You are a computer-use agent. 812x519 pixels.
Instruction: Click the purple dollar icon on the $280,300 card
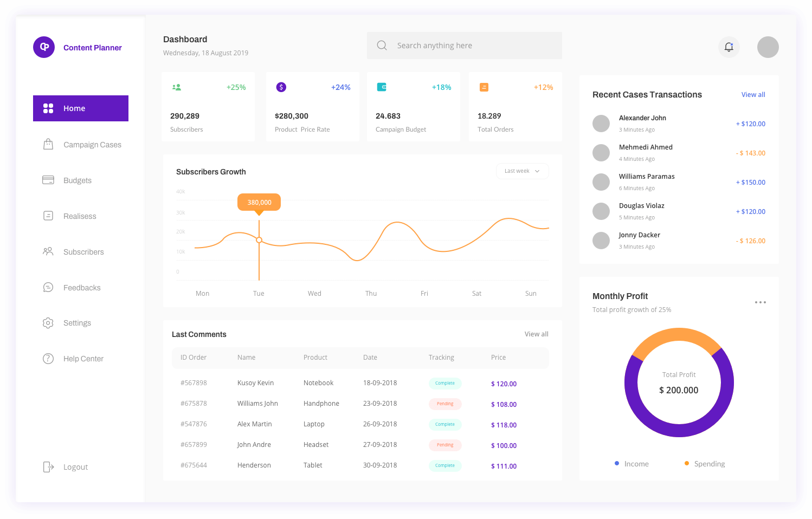click(281, 87)
